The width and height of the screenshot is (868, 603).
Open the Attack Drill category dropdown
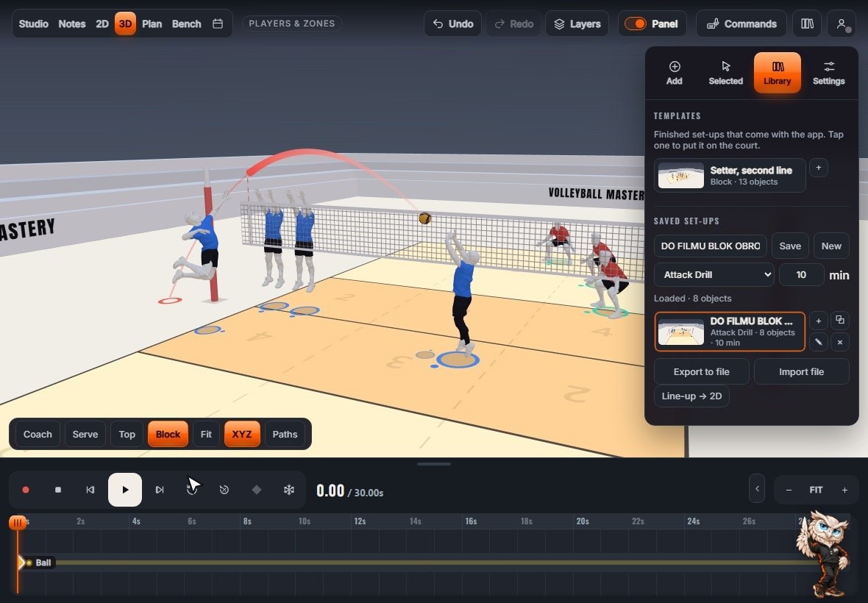coord(714,275)
